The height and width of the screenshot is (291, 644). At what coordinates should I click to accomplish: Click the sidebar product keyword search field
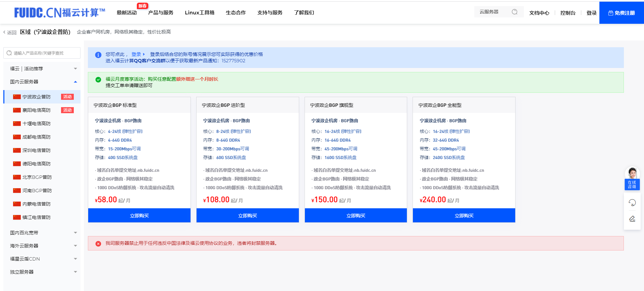[42, 53]
